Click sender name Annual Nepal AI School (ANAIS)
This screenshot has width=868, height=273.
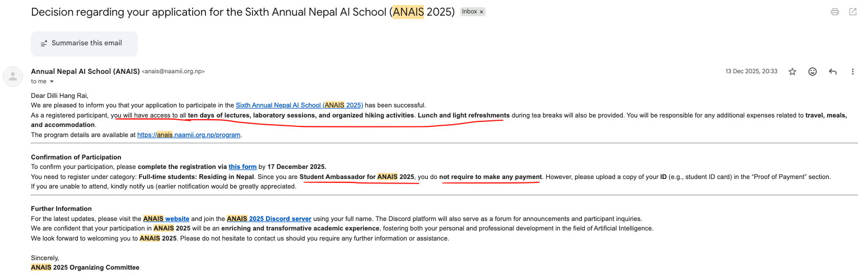(85, 72)
